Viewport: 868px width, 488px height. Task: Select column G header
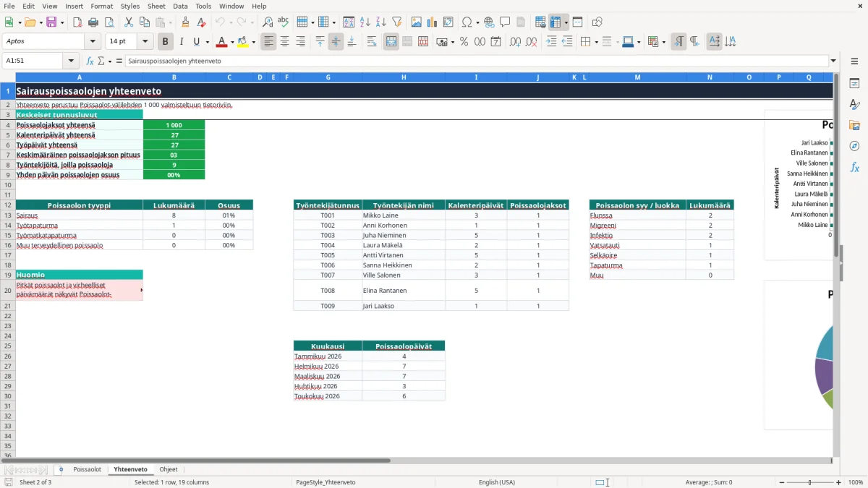pos(328,77)
